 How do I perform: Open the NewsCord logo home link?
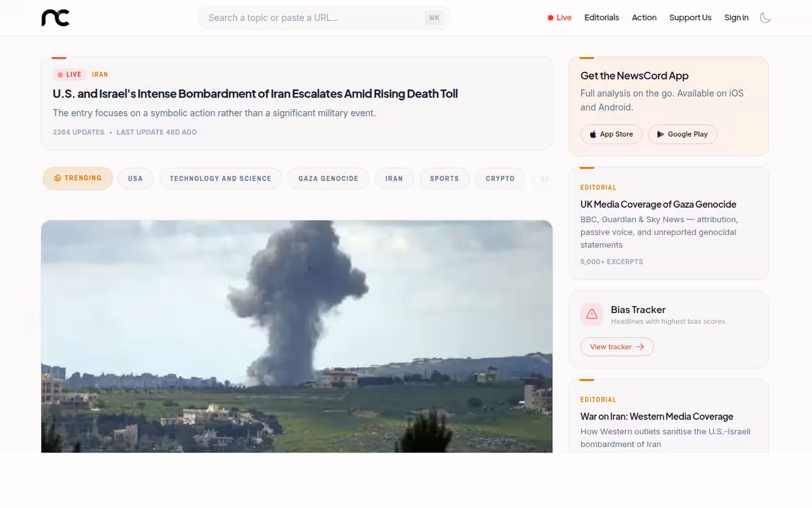(x=55, y=18)
